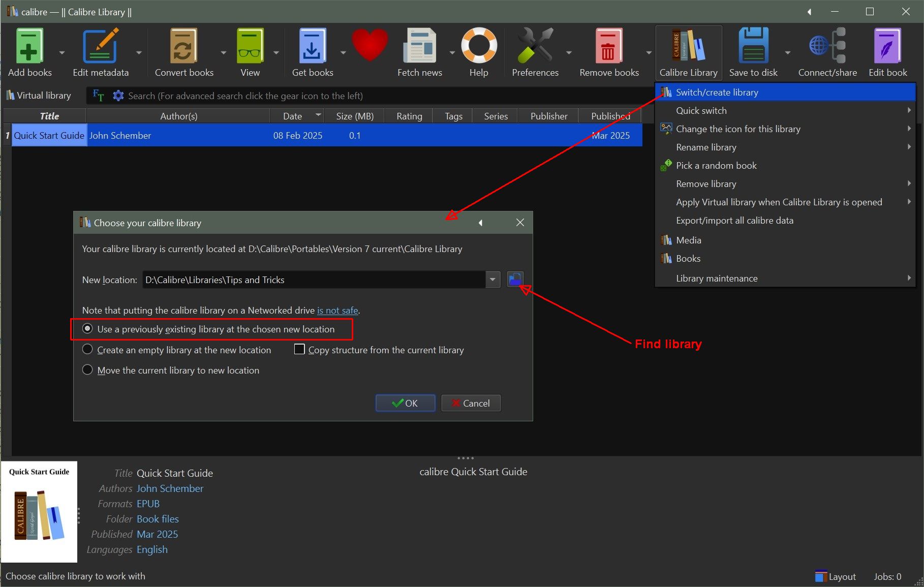
Task: Switch to the Media library
Action: coord(785,240)
